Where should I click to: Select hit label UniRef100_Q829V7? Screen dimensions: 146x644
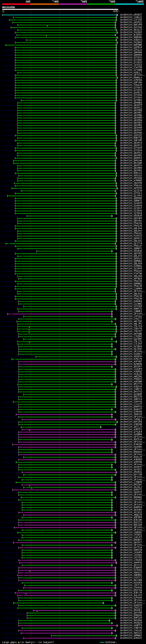pos(131,366)
